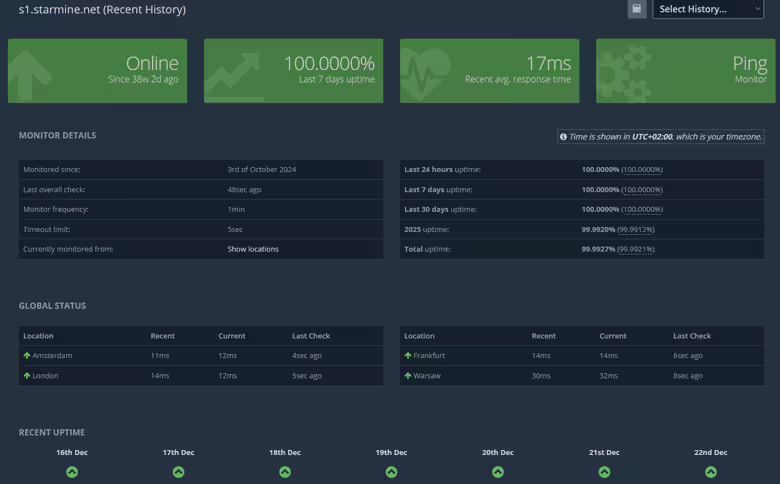Click the Show locations link

[253, 249]
